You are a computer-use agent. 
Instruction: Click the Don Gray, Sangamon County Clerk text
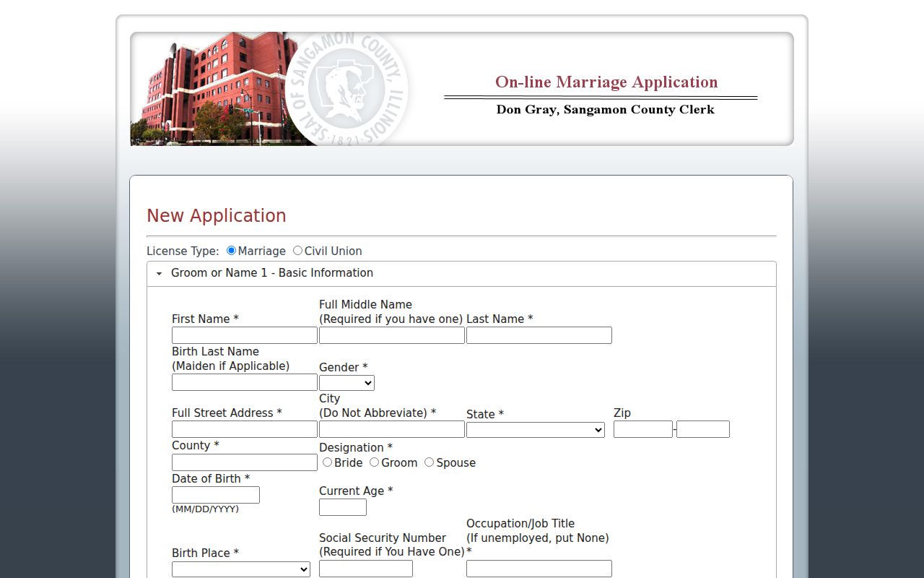(x=606, y=110)
